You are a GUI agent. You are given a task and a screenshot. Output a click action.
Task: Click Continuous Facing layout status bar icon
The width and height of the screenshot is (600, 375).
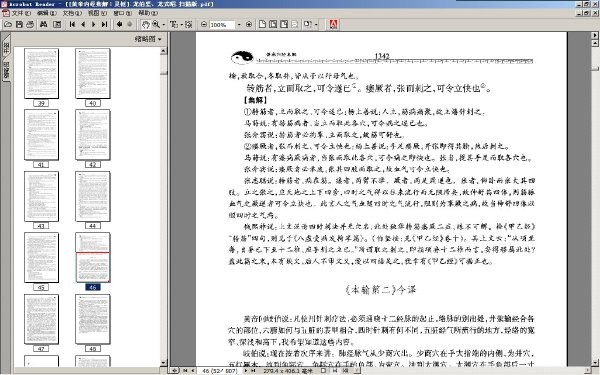point(346,370)
